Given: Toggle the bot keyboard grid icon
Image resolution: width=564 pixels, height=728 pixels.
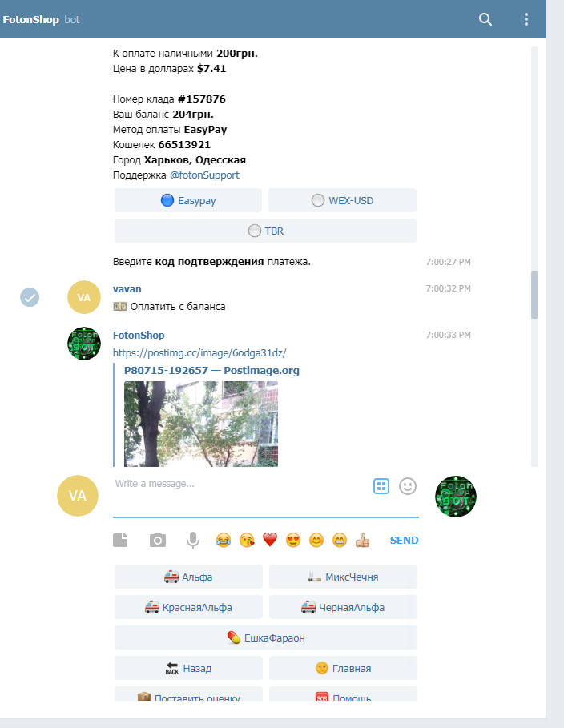Looking at the screenshot, I should pyautogui.click(x=381, y=486).
